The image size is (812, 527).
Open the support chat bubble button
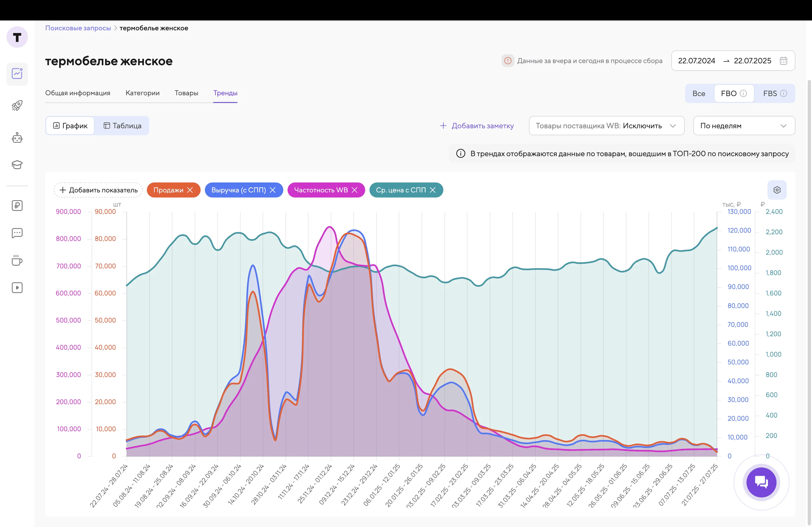(761, 482)
